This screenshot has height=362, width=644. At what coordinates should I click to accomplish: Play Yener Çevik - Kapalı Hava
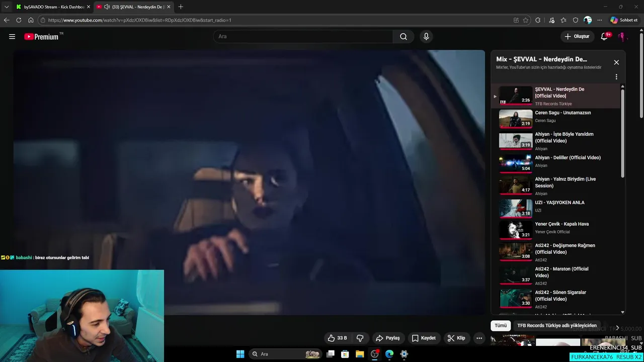(x=556, y=230)
